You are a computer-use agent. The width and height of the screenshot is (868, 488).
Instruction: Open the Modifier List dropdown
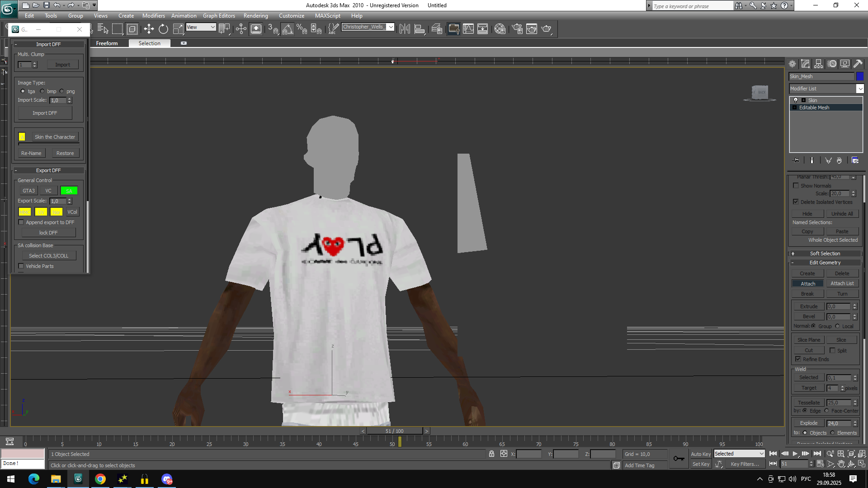click(860, 89)
